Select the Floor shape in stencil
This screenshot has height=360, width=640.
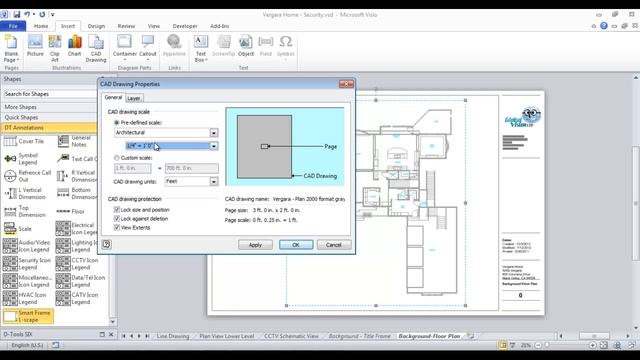70,211
